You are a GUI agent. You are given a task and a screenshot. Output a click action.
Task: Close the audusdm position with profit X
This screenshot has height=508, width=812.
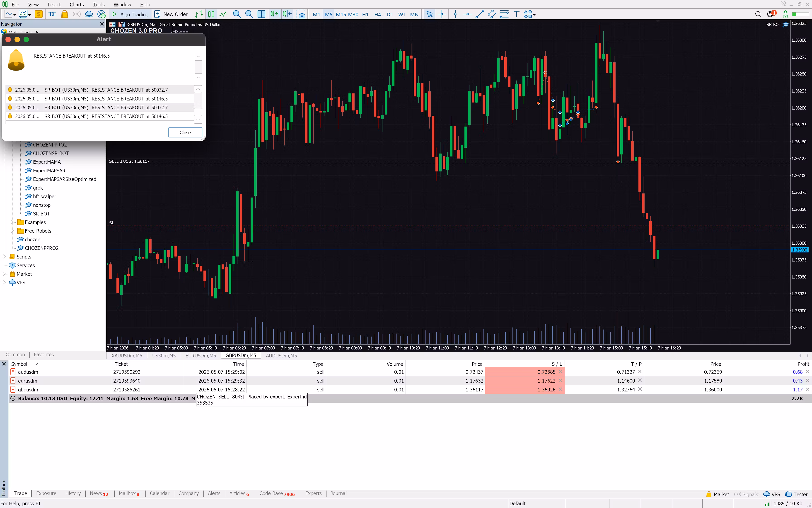808,372
